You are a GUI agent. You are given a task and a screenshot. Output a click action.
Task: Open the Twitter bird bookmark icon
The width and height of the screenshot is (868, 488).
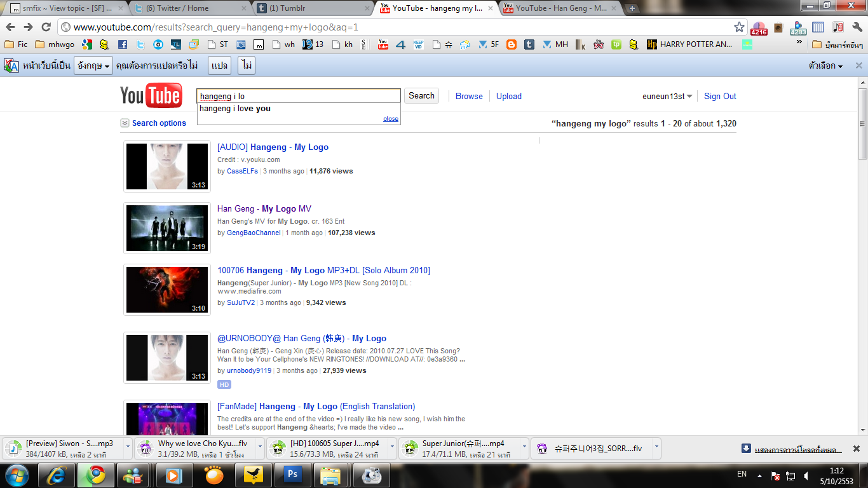pyautogui.click(x=140, y=44)
